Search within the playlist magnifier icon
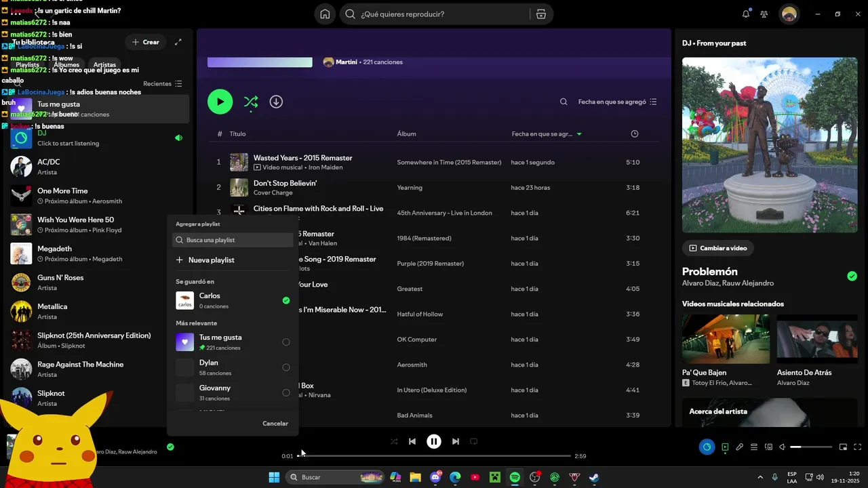This screenshot has height=488, width=868. pos(564,102)
